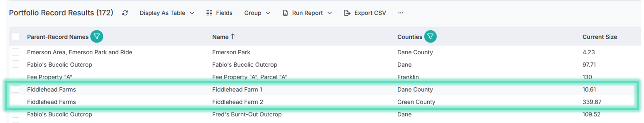Click the "109.52" size value

(x=591, y=114)
